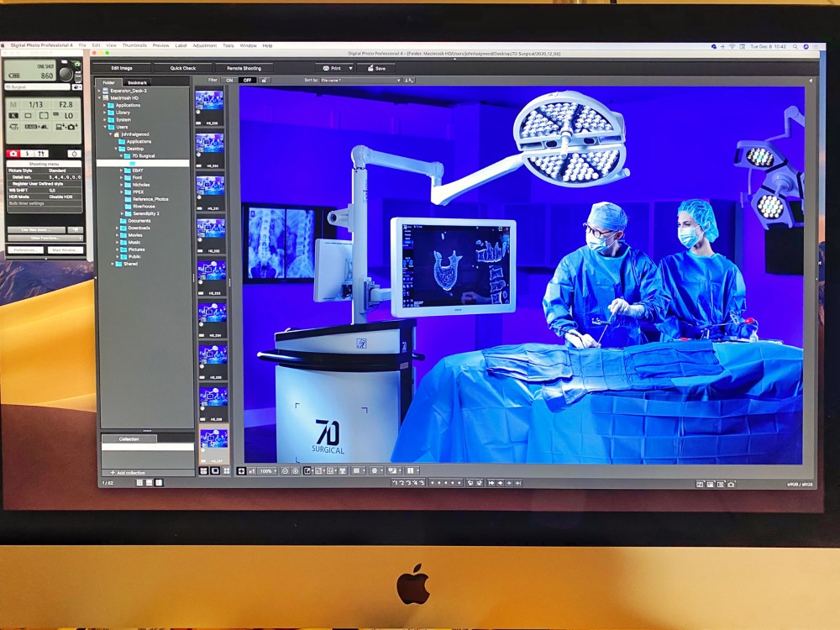Turn the filter OFF
The width and height of the screenshot is (840, 630).
coord(247,81)
